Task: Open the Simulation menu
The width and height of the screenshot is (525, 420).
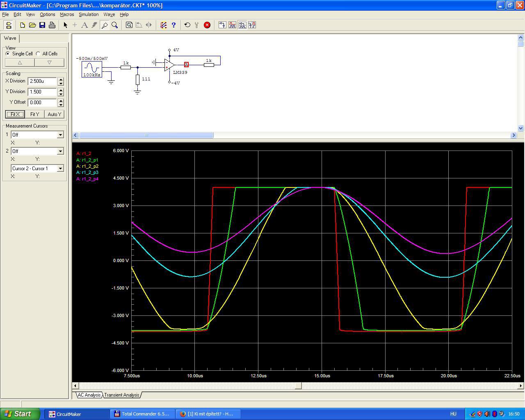Action: [89, 14]
